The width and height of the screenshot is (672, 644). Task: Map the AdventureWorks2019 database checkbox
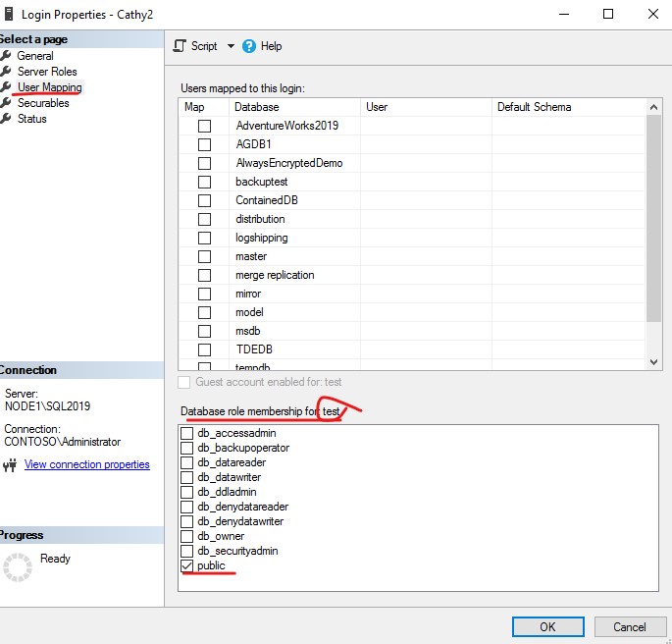coord(204,126)
